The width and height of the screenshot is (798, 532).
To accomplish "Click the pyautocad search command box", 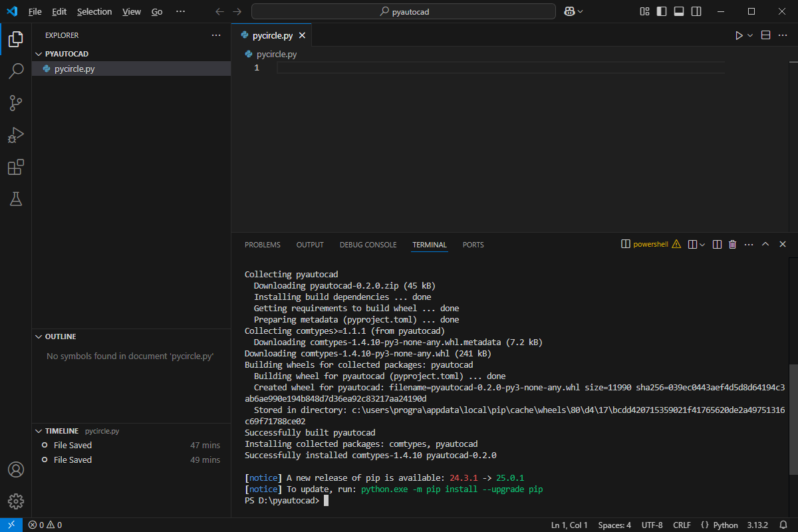I will [403, 11].
